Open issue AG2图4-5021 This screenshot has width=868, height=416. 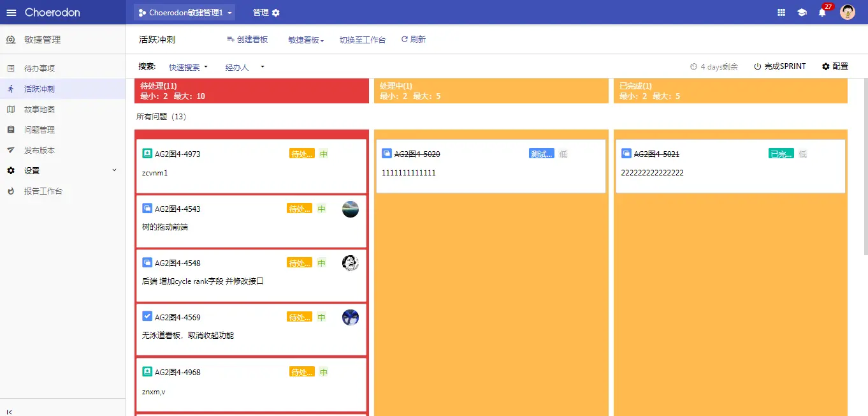[x=657, y=154]
